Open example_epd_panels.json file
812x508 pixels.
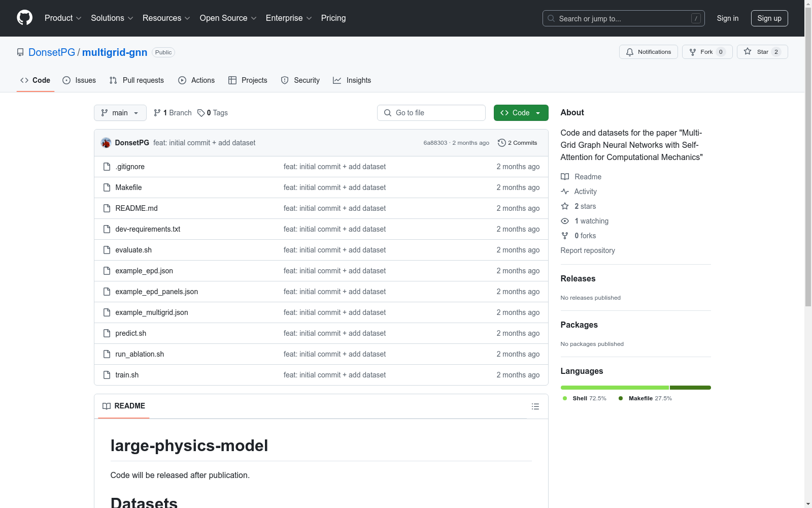tap(157, 292)
